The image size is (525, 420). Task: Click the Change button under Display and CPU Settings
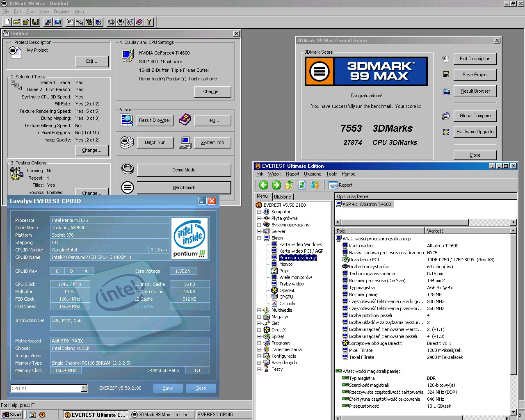point(212,92)
